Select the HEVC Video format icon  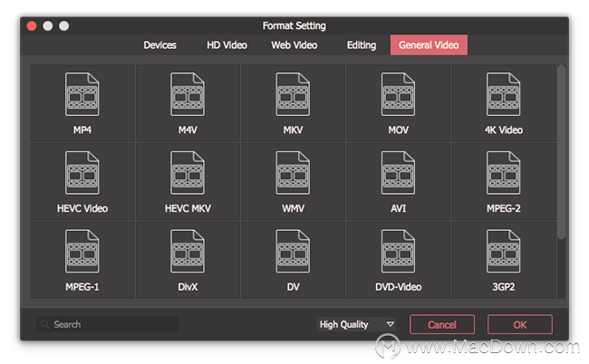coord(82,173)
